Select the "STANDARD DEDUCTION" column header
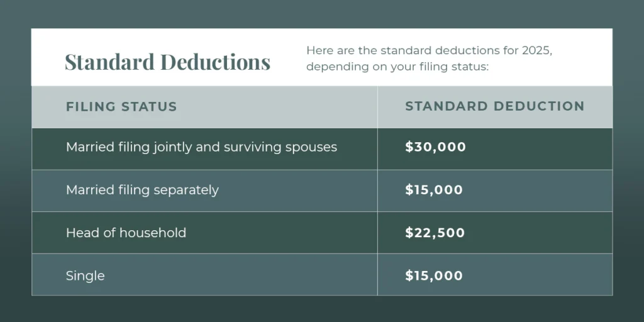Image resolution: width=644 pixels, height=322 pixels. click(x=495, y=107)
